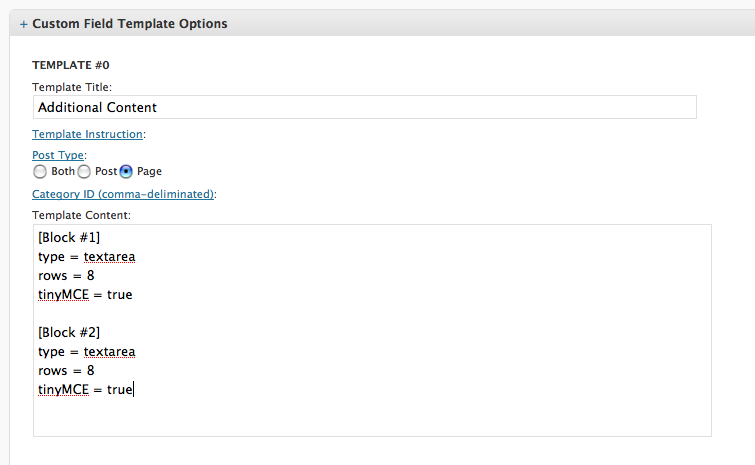755x465 pixels.
Task: Open the Post Type link
Action: [58, 155]
